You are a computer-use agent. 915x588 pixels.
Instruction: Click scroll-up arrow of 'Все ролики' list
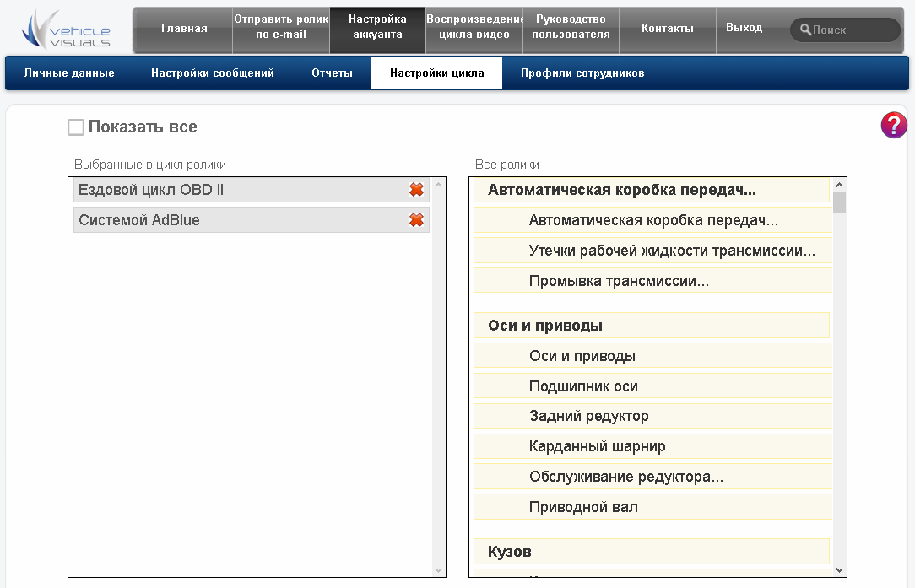coord(839,185)
